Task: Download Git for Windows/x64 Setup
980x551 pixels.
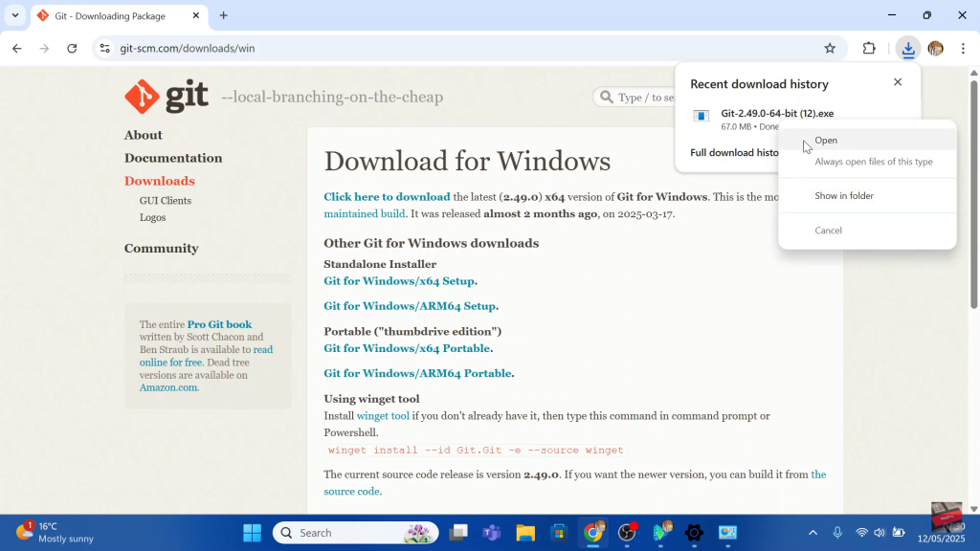Action: coord(399,281)
